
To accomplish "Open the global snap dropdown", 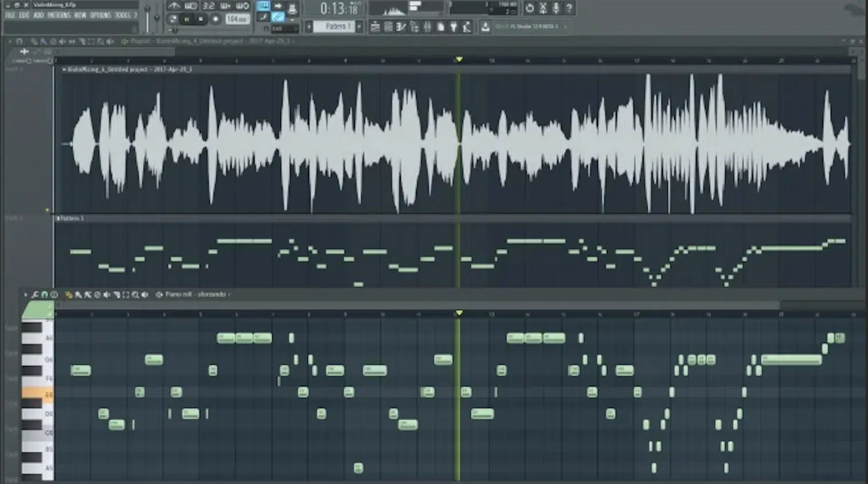I will 284,29.
